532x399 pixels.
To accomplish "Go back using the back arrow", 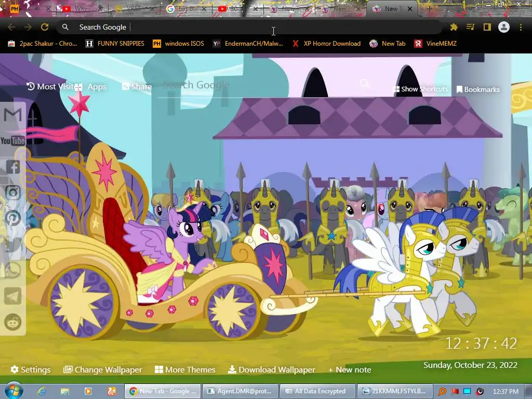I will tap(11, 27).
